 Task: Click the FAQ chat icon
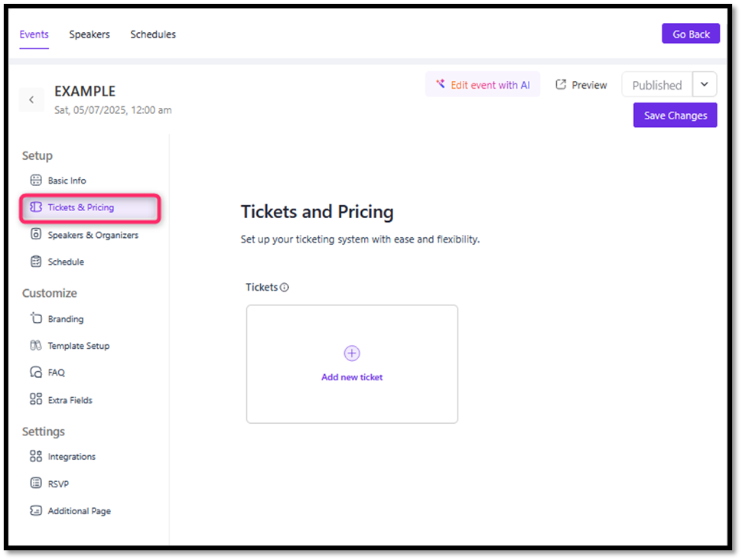[x=35, y=373]
